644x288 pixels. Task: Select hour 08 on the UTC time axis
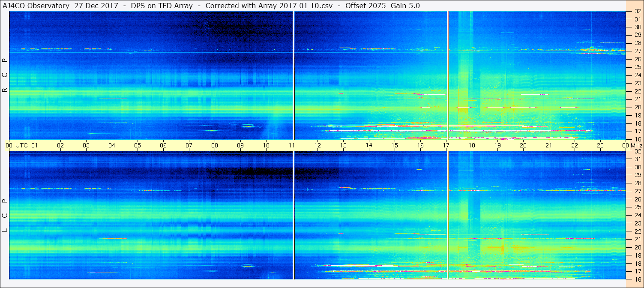tap(215, 145)
